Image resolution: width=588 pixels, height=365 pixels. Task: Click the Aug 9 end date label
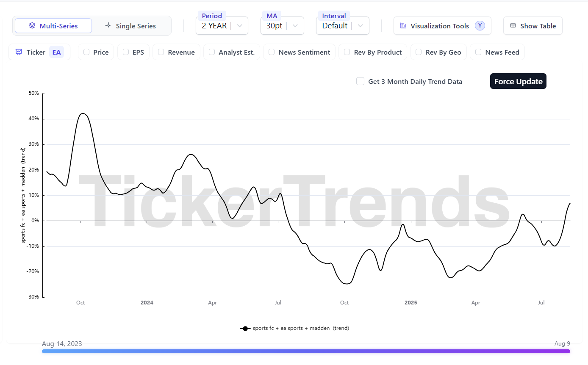coord(562,343)
